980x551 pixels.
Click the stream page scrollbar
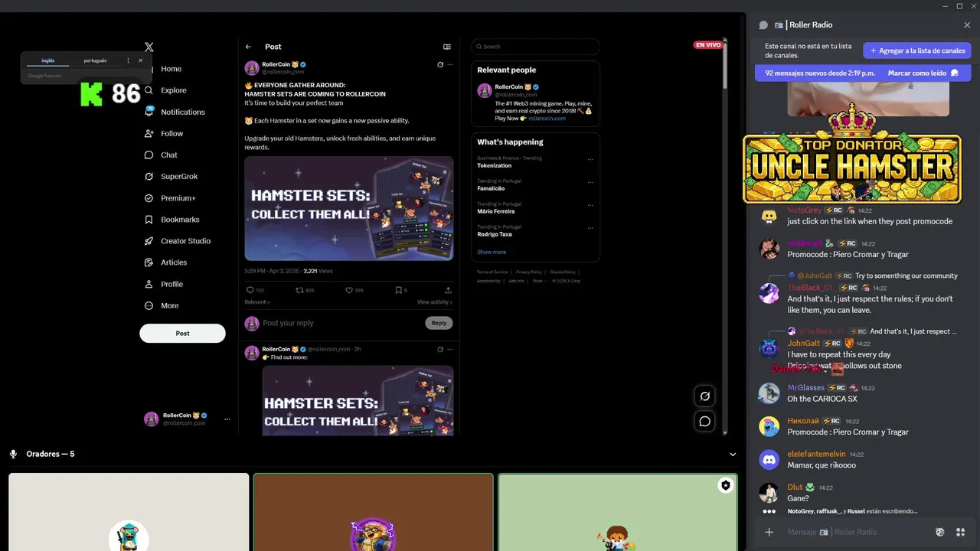point(724,65)
